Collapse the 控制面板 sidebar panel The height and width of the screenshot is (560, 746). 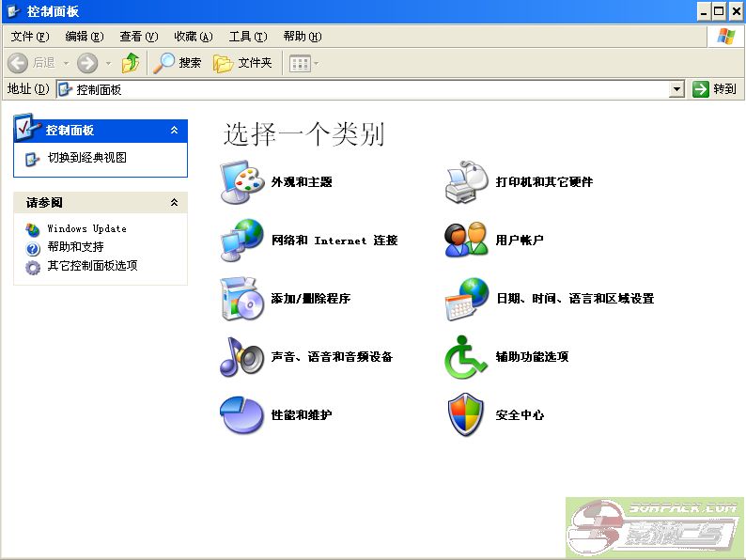click(174, 131)
